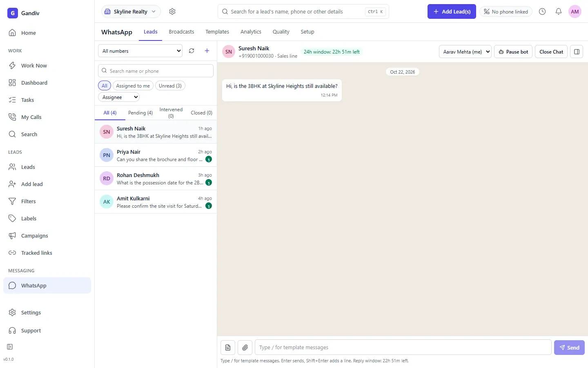Open workspace settings gear icon
Screen dimensions: 588x368
tap(172, 11)
